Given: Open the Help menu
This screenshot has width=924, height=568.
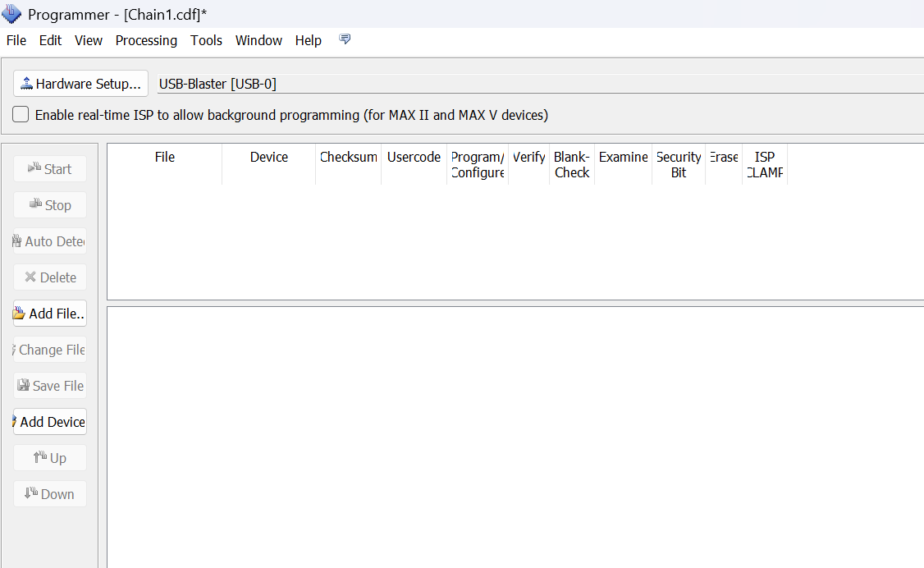Looking at the screenshot, I should (x=309, y=40).
